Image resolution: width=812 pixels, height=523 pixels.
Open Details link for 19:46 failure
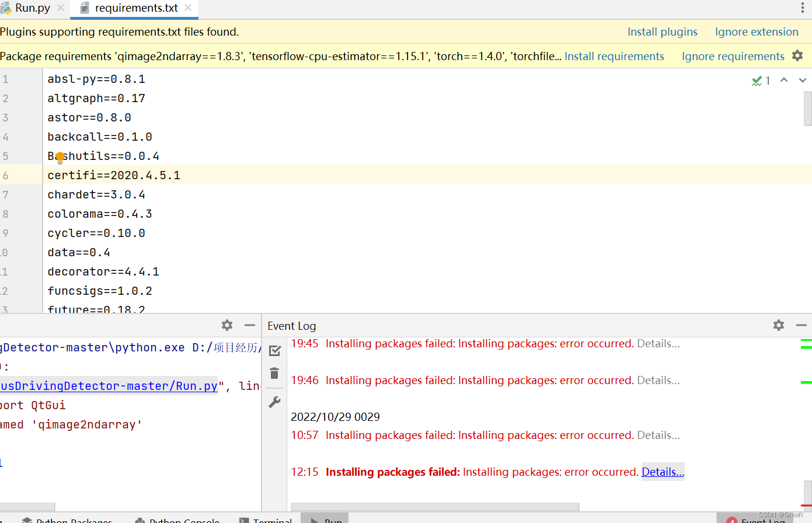point(658,380)
